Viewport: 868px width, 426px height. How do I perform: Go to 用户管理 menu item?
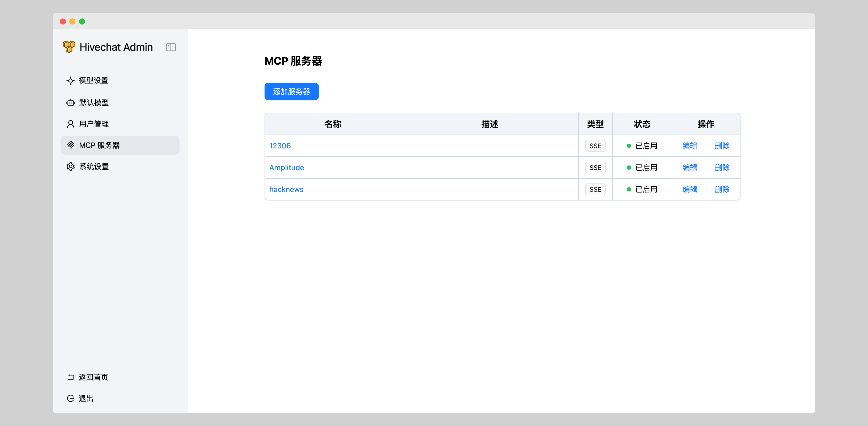[x=94, y=124]
